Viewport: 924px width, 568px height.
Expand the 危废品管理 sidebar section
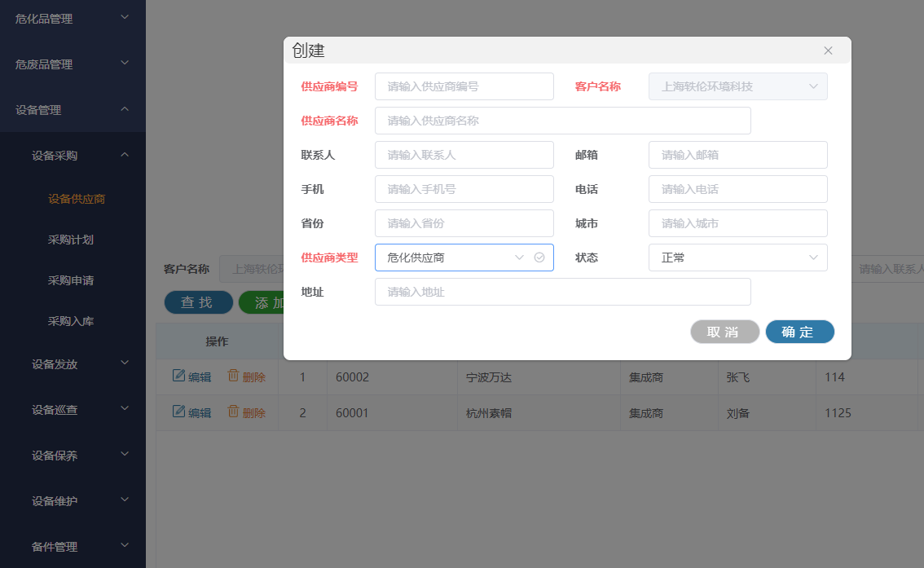click(x=73, y=64)
